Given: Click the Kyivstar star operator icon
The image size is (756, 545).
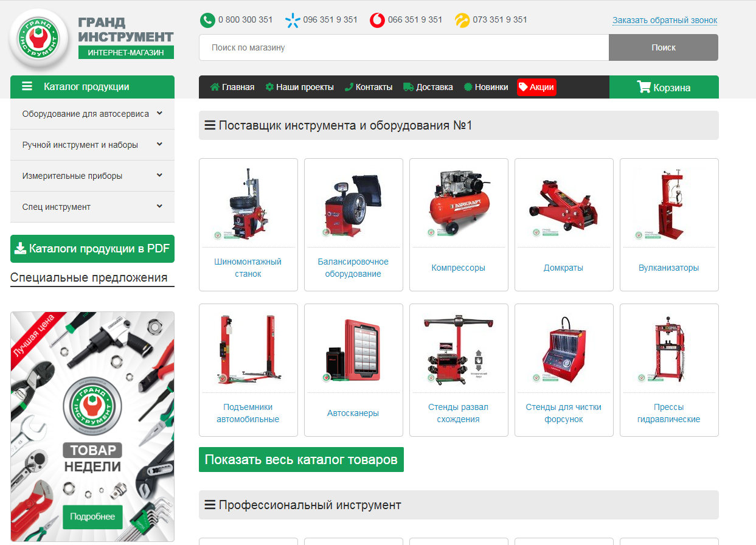Looking at the screenshot, I should [293, 20].
